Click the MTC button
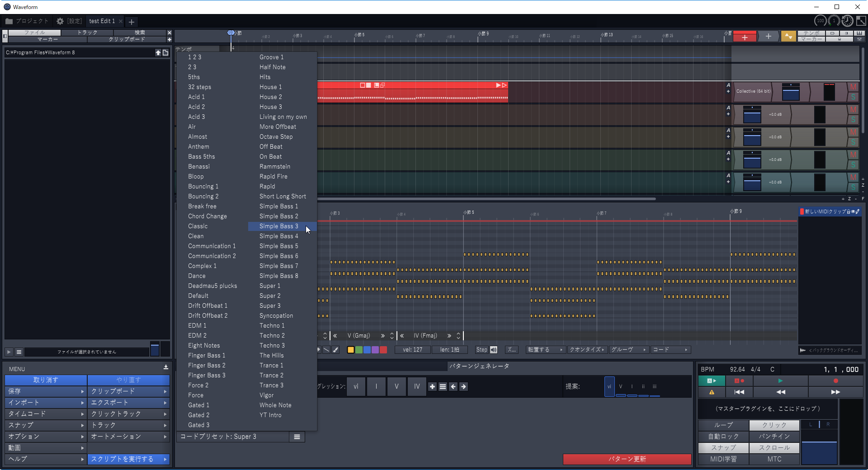 tap(774, 459)
